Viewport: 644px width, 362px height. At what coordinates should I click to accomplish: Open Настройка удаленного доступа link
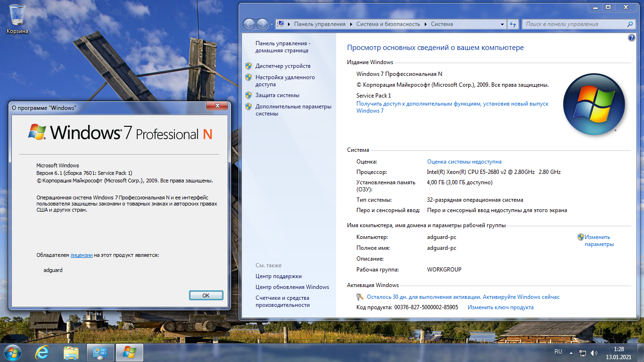tap(285, 81)
